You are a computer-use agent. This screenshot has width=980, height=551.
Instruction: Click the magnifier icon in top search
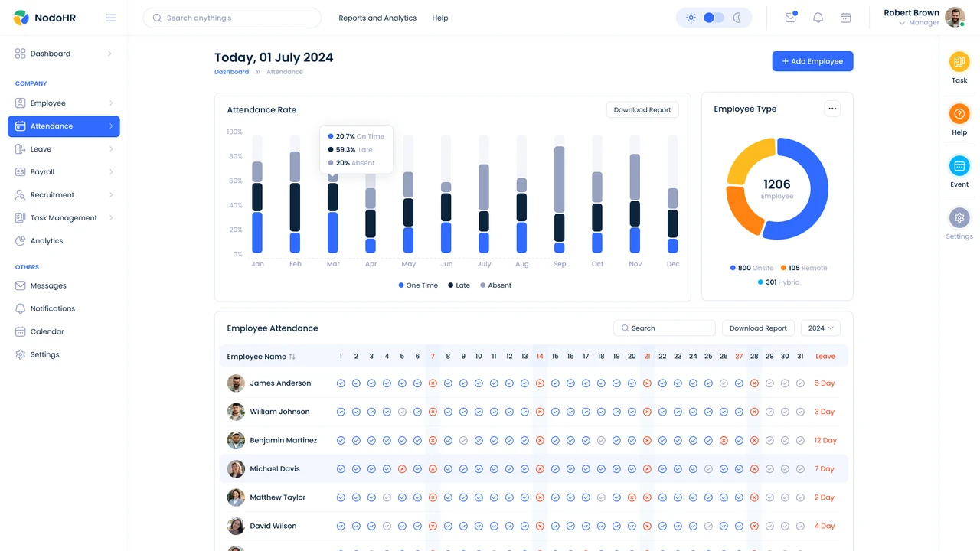(157, 18)
